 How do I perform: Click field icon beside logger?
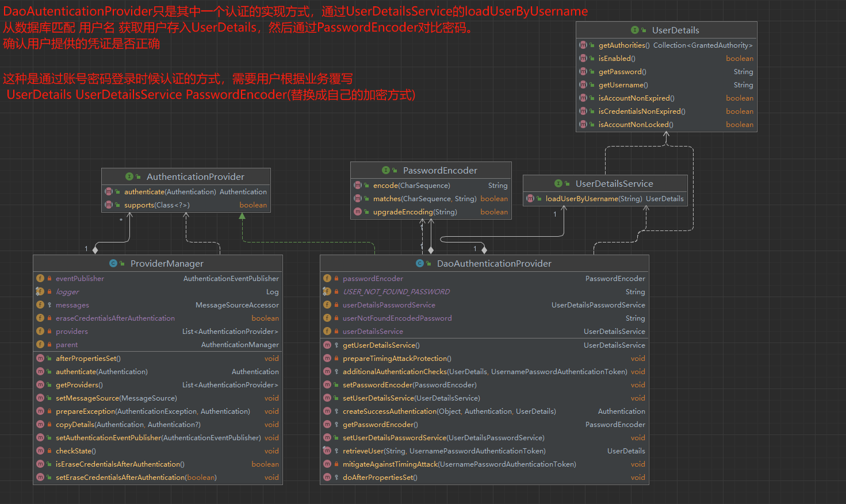(40, 291)
